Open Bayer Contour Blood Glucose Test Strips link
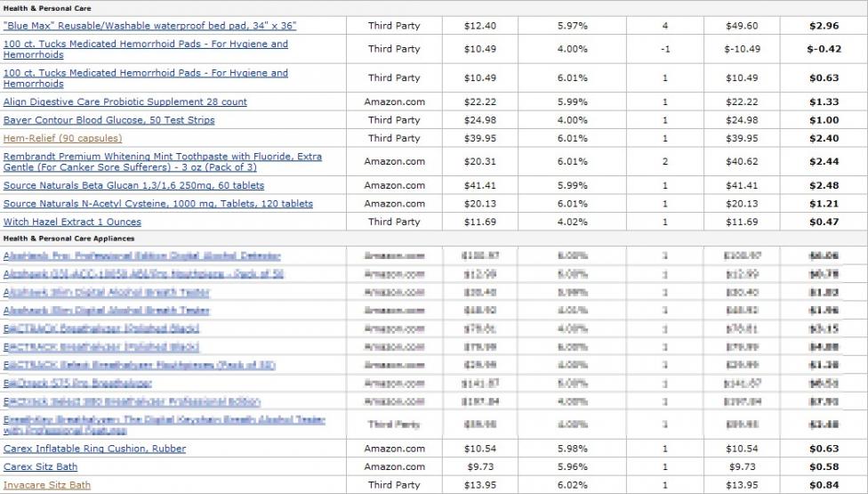 pos(108,120)
